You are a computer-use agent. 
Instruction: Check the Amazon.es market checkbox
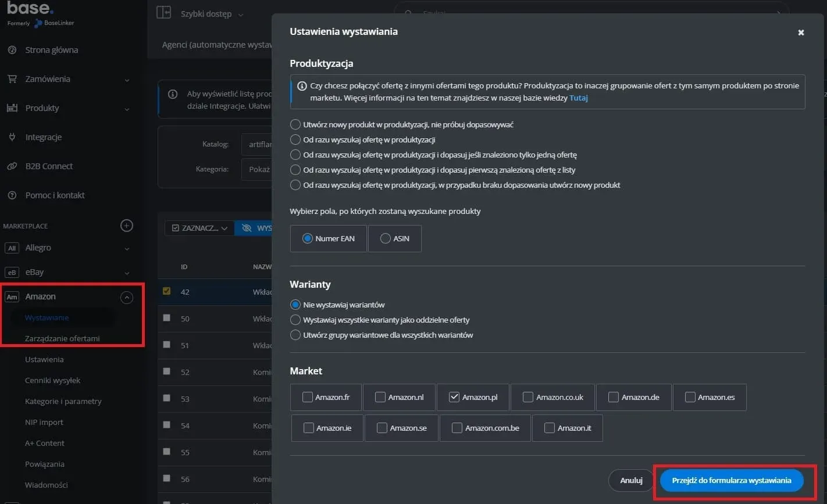(x=690, y=397)
